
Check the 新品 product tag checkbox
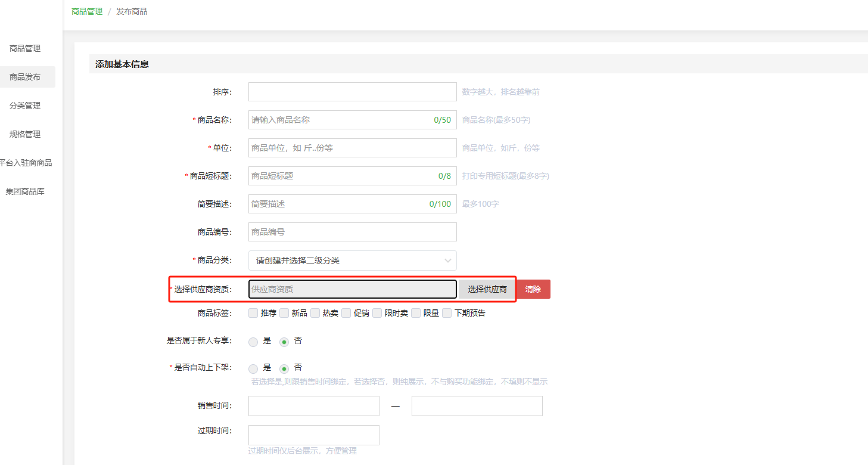(284, 313)
